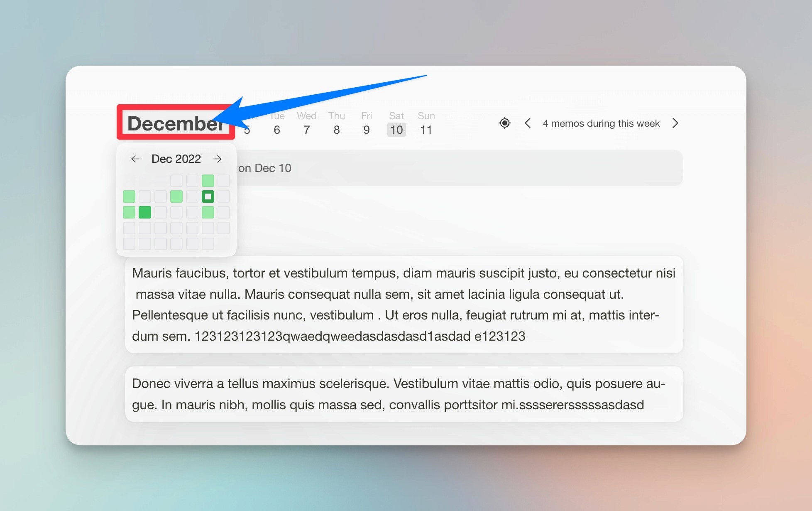Screen dimensions: 812x511
Task: Click the Dec 2022 month label
Action: [176, 159]
